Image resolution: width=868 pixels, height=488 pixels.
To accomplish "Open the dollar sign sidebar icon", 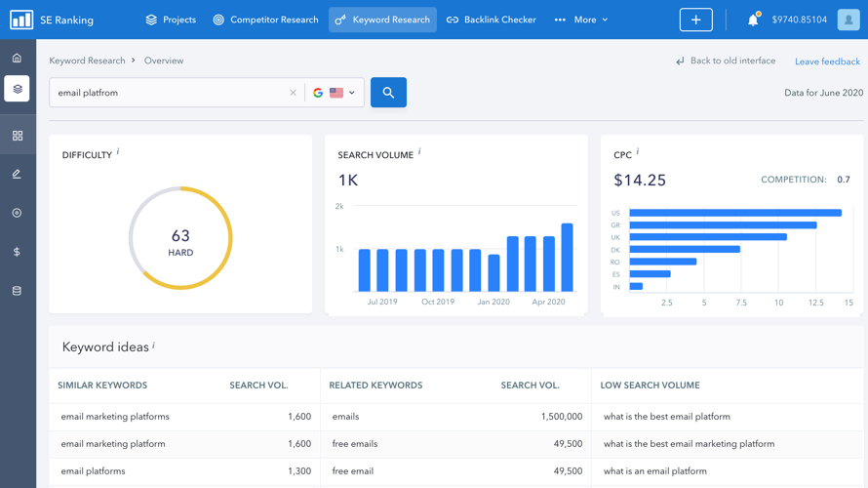I will pos(17,252).
